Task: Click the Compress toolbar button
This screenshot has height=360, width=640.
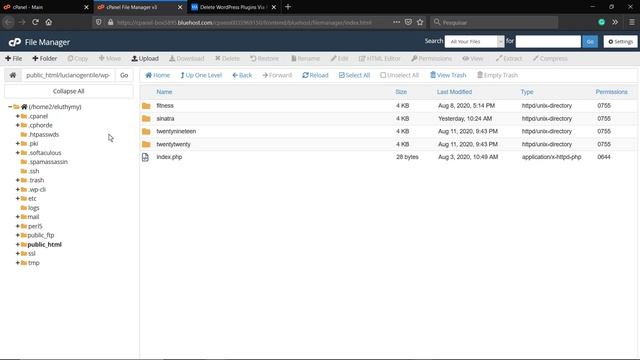Action: click(x=550, y=58)
